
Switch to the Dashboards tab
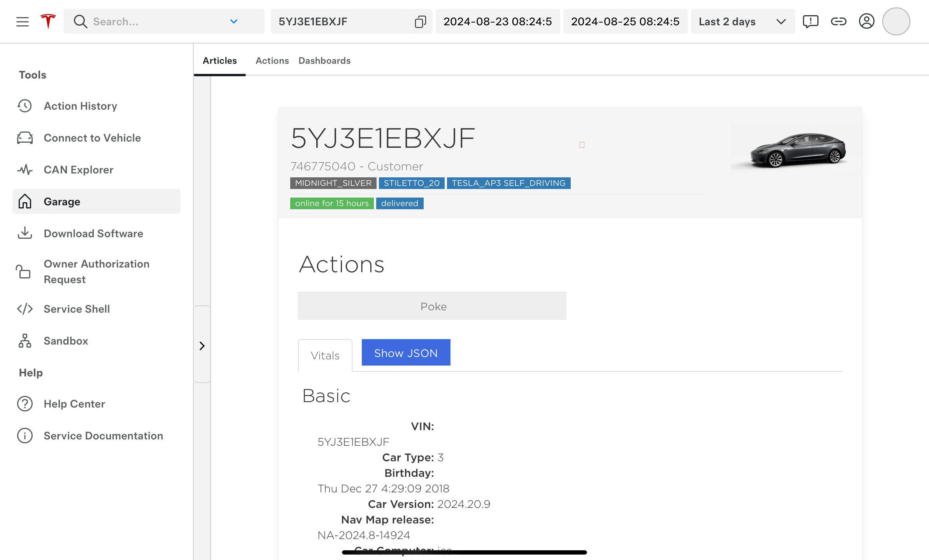324,61
